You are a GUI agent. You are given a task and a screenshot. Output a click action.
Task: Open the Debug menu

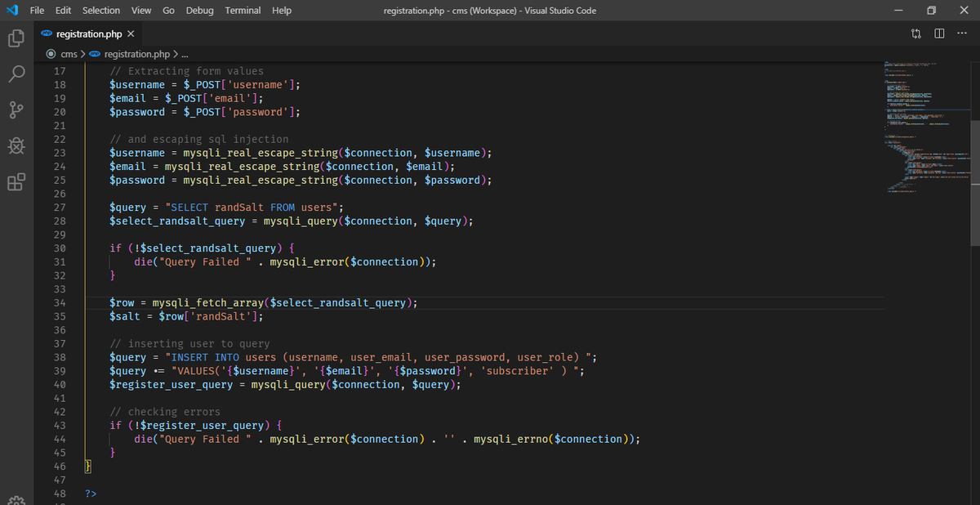click(200, 11)
